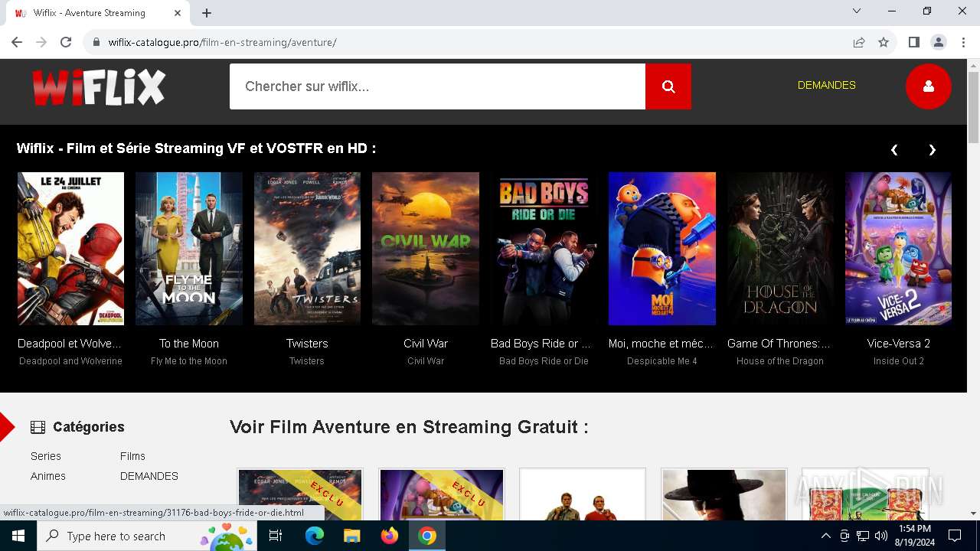Click the film reel icon beside Catégories
The height and width of the screenshot is (551, 980).
click(38, 427)
